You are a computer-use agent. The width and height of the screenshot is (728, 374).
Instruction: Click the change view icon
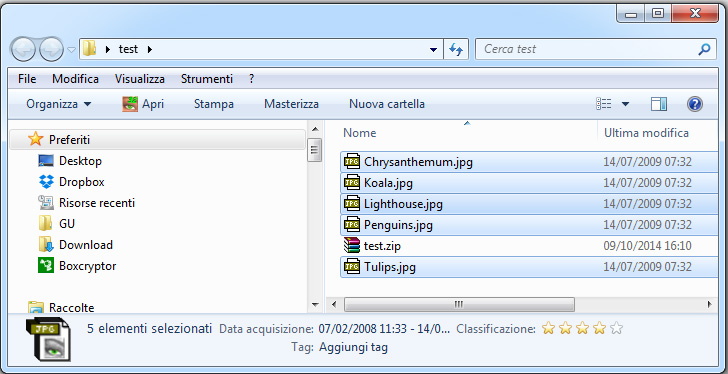[604, 104]
